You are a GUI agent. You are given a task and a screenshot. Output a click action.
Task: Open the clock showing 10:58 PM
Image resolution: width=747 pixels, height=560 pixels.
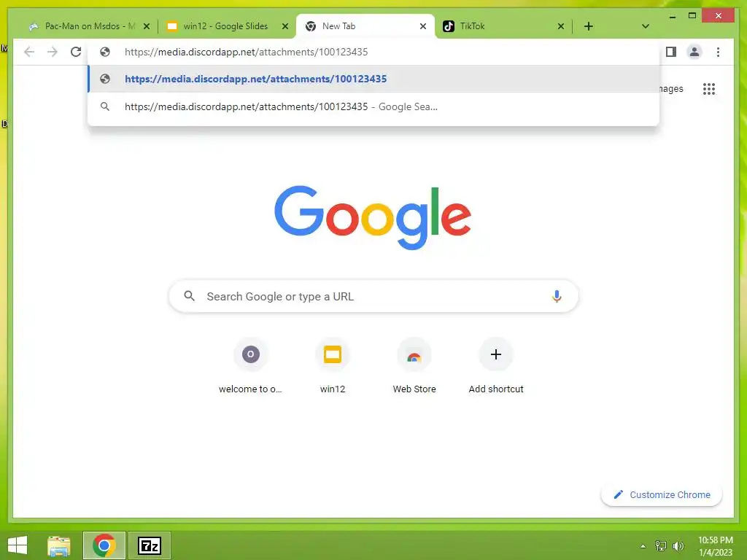(715, 546)
